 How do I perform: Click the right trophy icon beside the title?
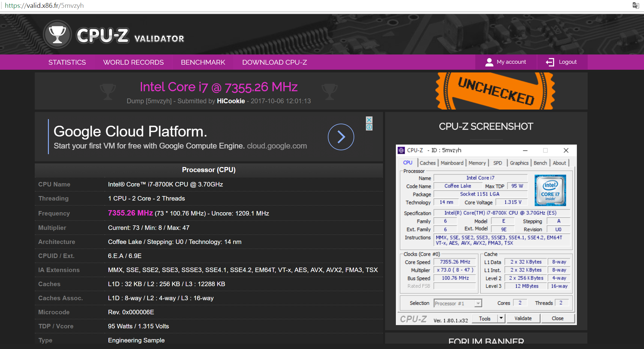point(329,92)
